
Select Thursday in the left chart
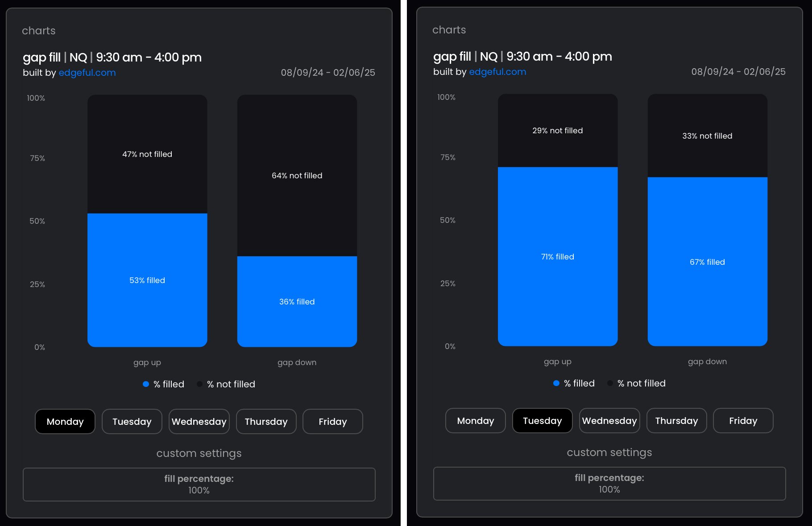[266, 421]
